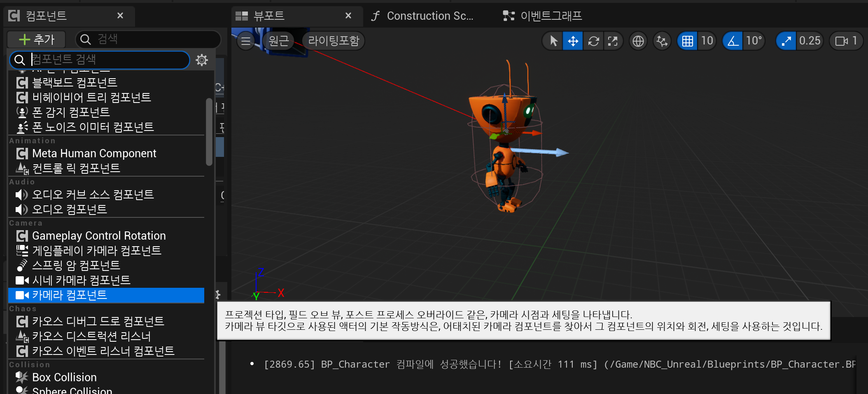Toggle rotation snapping angle icon
868x394 pixels.
click(733, 41)
